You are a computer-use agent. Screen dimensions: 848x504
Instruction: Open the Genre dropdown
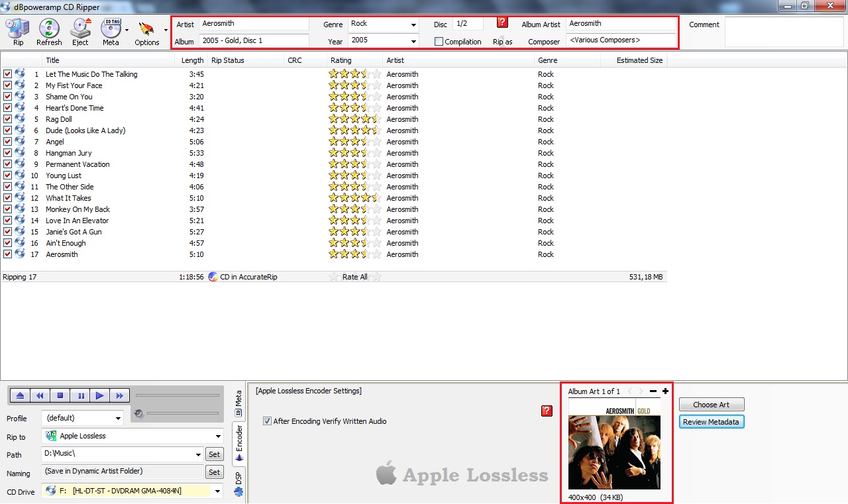pyautogui.click(x=413, y=25)
